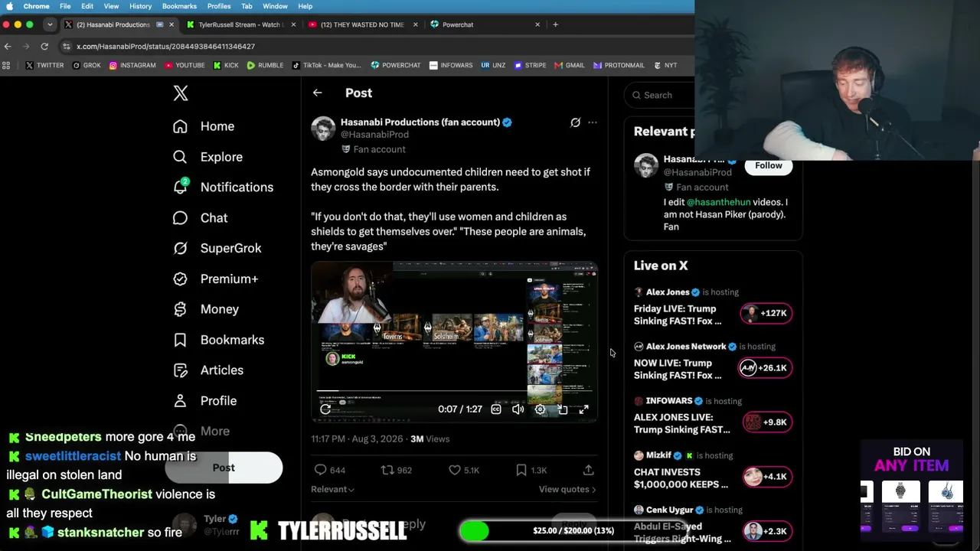The width and height of the screenshot is (980, 551).
Task: Open the Chrome Window menu
Action: click(275, 6)
